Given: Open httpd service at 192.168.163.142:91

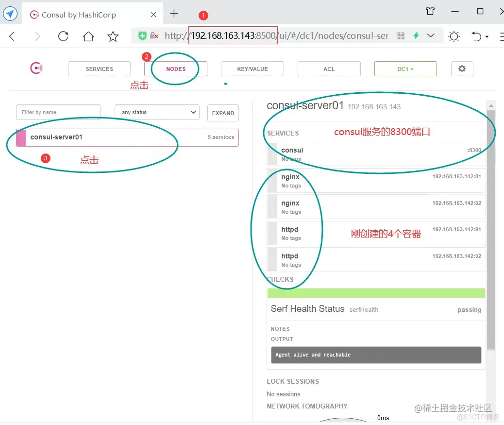Looking at the screenshot, I should pos(376,234).
